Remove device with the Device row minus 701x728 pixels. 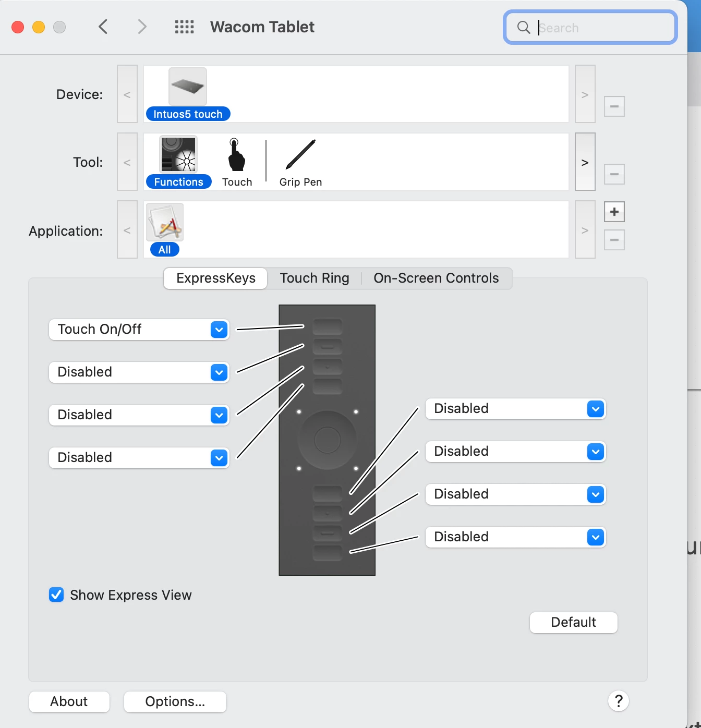pos(614,106)
